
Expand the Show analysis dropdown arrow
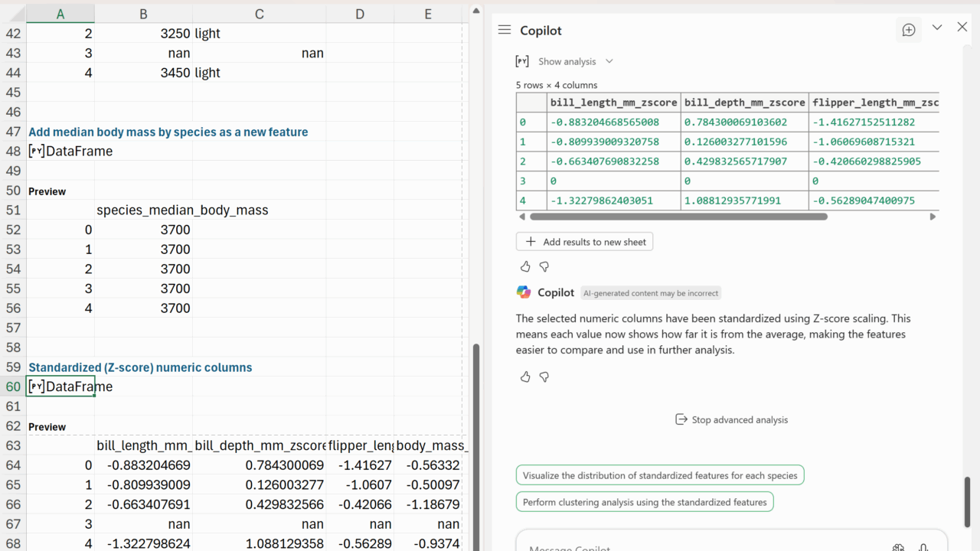[x=609, y=61]
